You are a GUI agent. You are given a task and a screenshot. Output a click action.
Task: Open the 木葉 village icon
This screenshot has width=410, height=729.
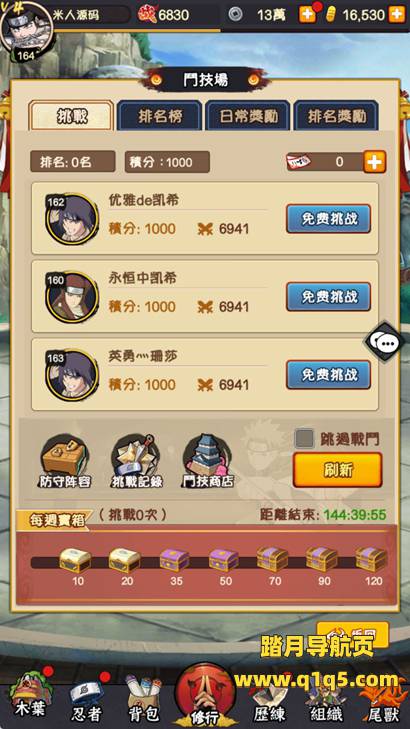click(x=29, y=698)
